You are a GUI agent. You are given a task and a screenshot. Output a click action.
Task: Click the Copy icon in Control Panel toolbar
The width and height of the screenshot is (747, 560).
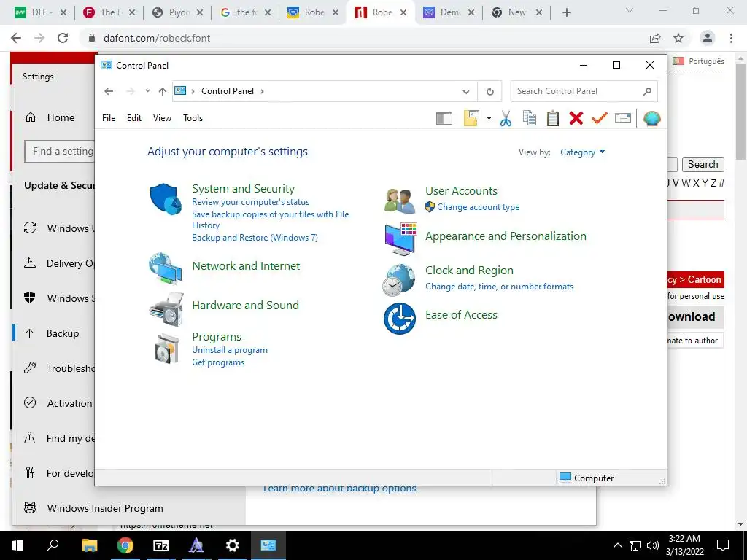[530, 118]
